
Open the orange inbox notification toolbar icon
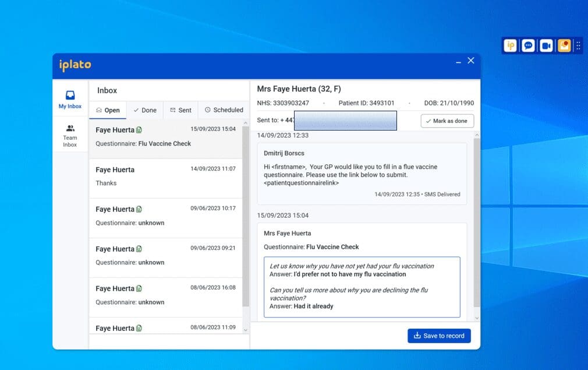click(x=564, y=45)
